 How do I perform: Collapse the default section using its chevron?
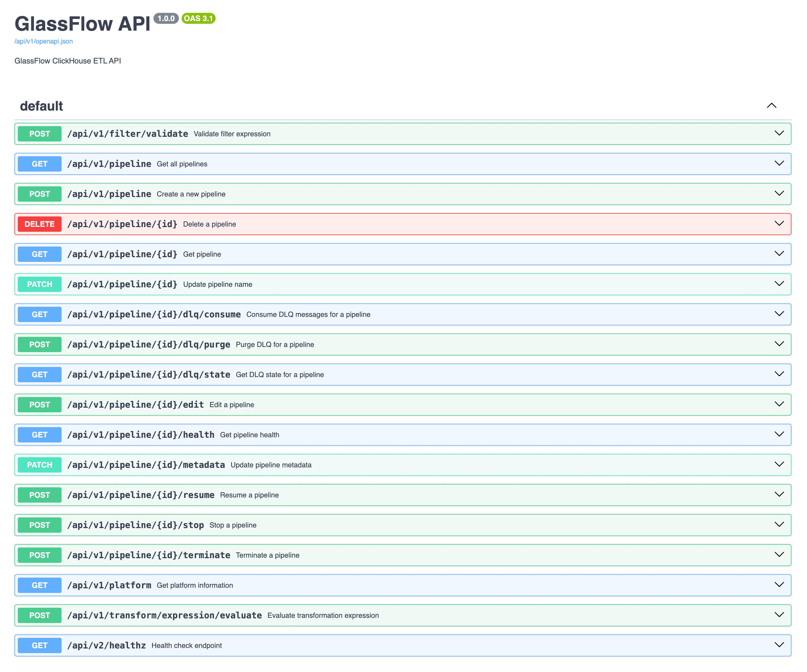[x=772, y=106]
